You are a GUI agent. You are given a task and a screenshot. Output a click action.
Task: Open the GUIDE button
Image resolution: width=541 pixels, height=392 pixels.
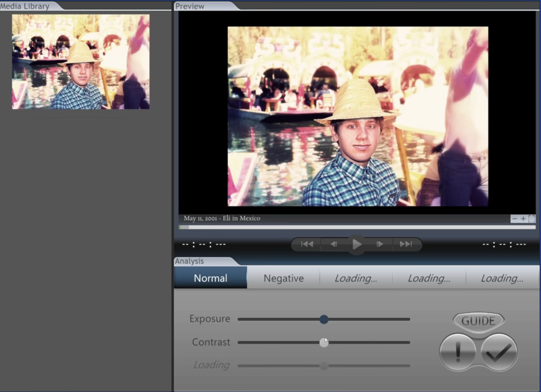pos(478,321)
